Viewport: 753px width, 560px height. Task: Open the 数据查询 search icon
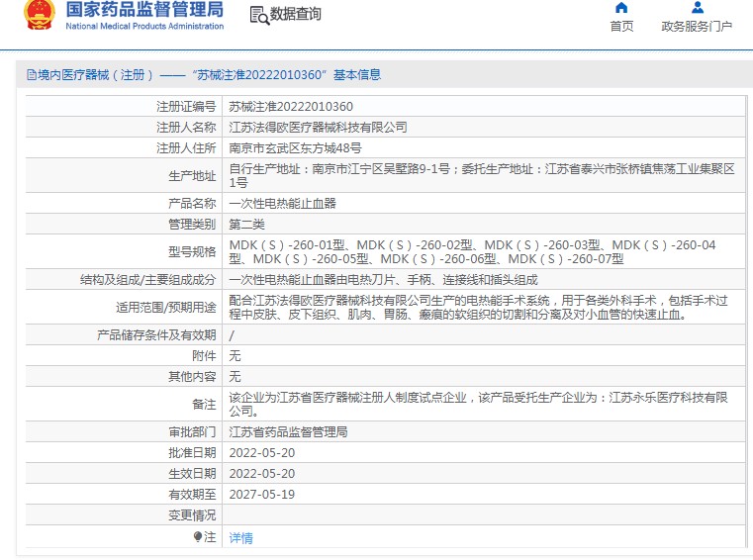[x=259, y=16]
